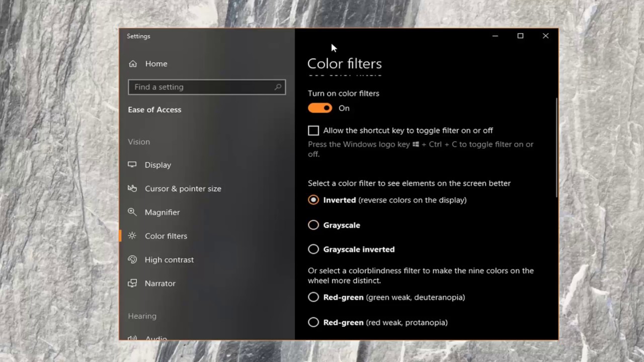Image resolution: width=644 pixels, height=362 pixels.
Task: Choose the Grayscale inverted radio option
Action: 313,249
